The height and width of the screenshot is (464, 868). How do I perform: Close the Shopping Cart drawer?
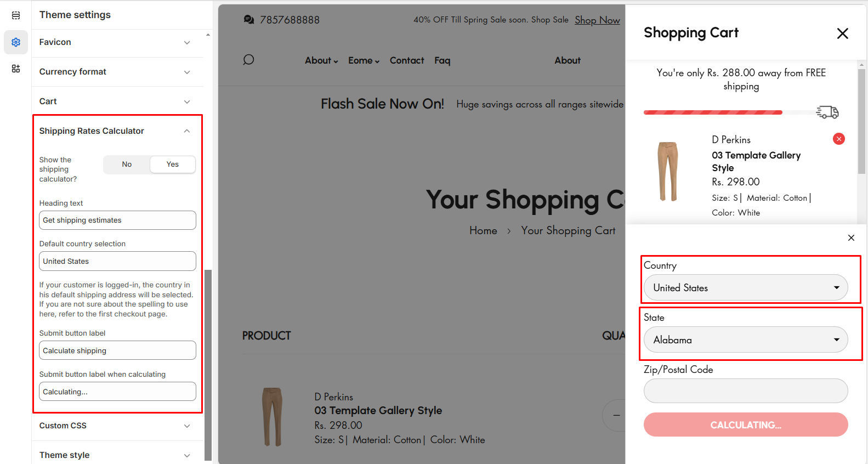tap(843, 33)
